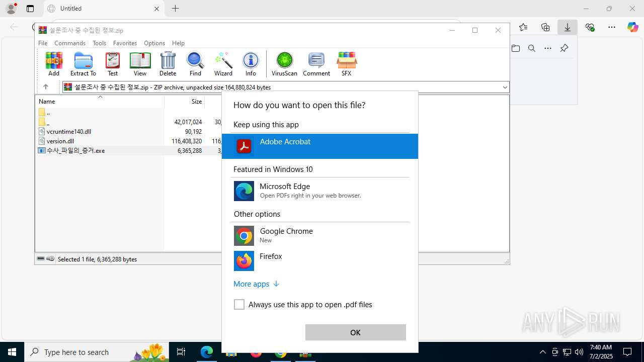
Task: Click the Extract To toolbar icon
Action: pyautogui.click(x=83, y=64)
